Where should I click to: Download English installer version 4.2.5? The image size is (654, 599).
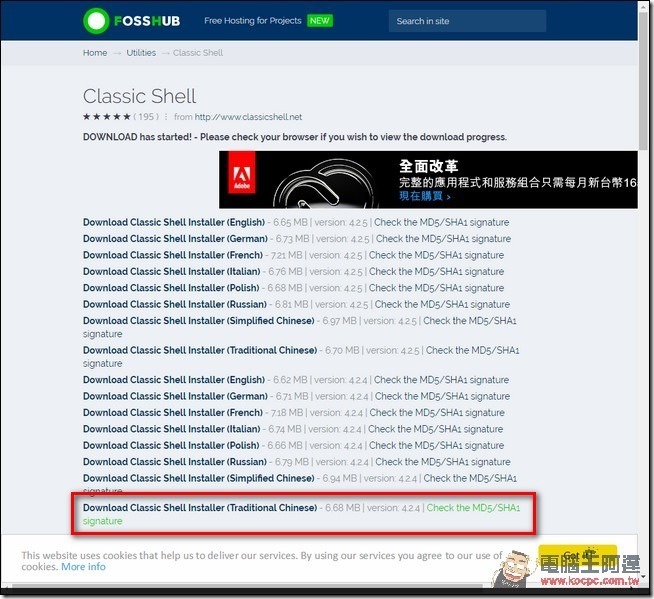[x=174, y=222]
